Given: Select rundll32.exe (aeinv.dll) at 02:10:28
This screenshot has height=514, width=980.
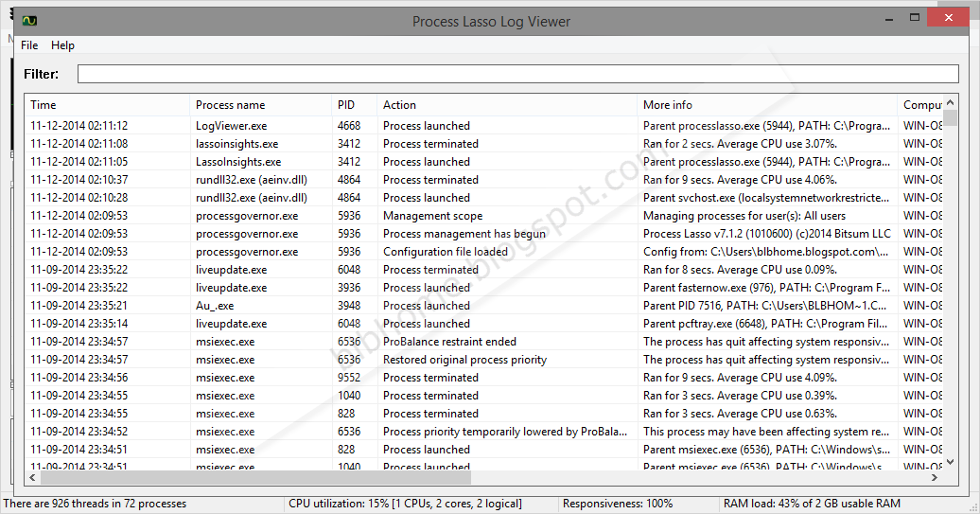Looking at the screenshot, I should (483, 198).
